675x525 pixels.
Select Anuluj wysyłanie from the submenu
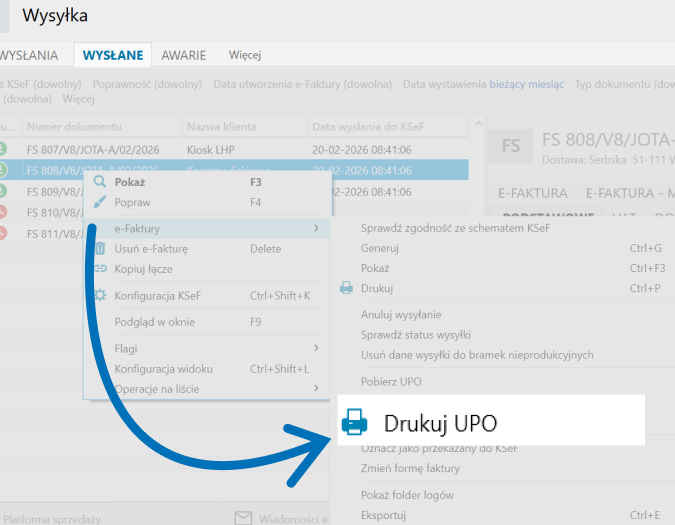(x=402, y=315)
